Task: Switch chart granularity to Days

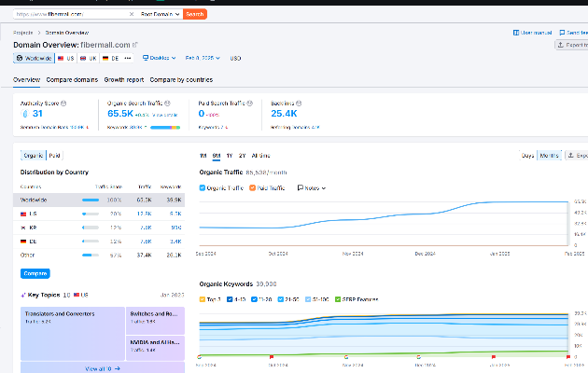Action: 528,156
